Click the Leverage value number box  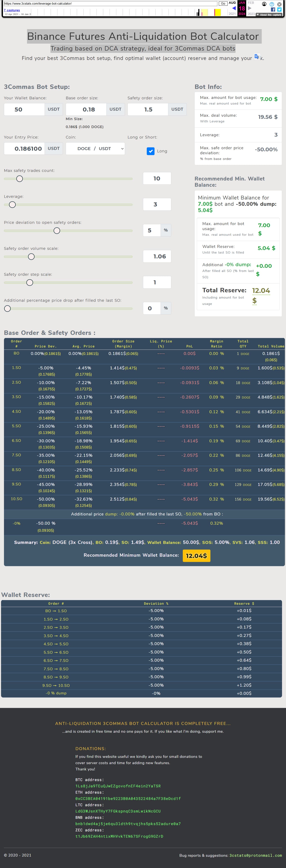pyautogui.click(x=157, y=204)
